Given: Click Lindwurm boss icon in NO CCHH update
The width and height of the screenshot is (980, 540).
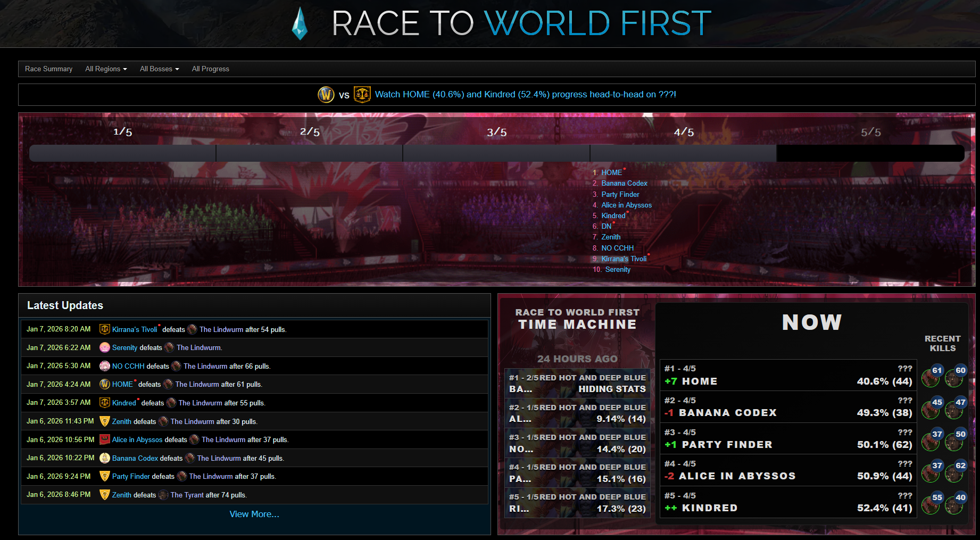Looking at the screenshot, I should [x=176, y=366].
